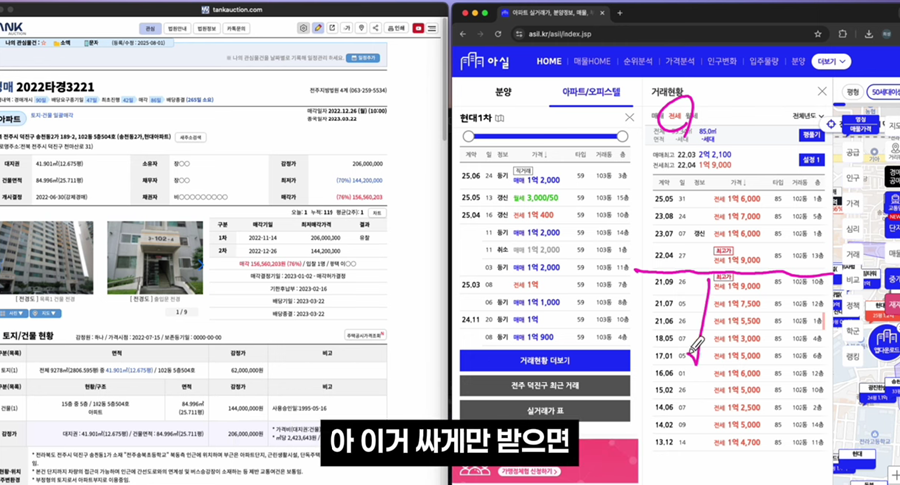
Task: Click the 실거래가 표 button
Action: click(545, 411)
